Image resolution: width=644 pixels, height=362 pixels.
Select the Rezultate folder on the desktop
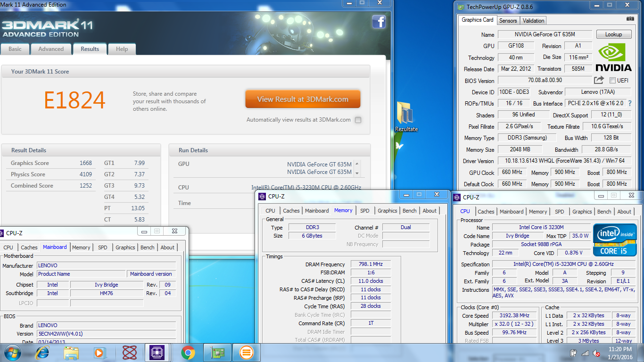[406, 116]
